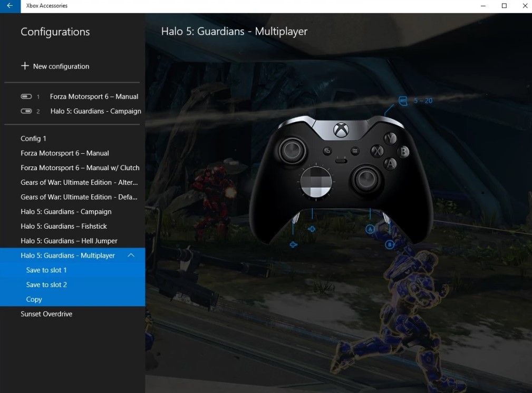532x393 pixels.
Task: Select the A face button on the controller
Action: coord(390,164)
